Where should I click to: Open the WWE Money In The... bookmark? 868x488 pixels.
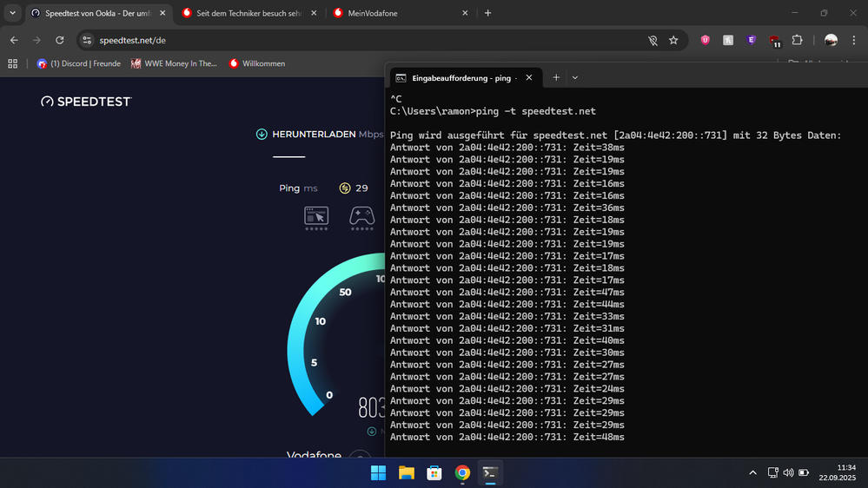[174, 63]
